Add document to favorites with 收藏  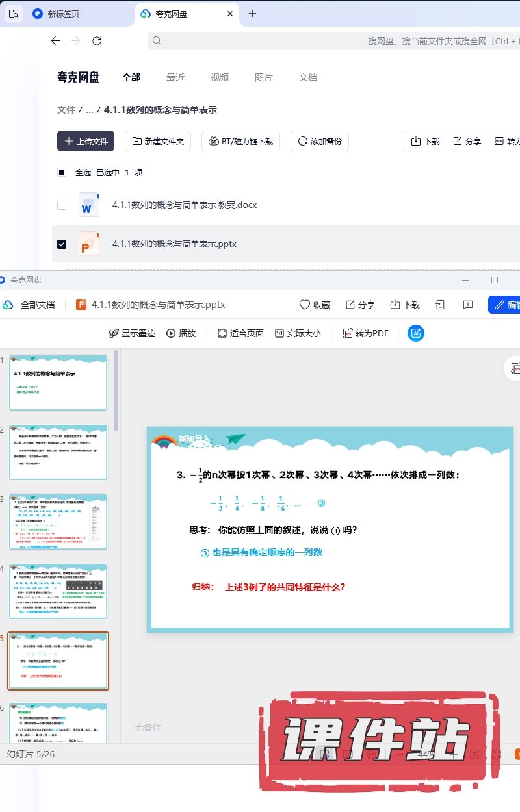tap(315, 305)
